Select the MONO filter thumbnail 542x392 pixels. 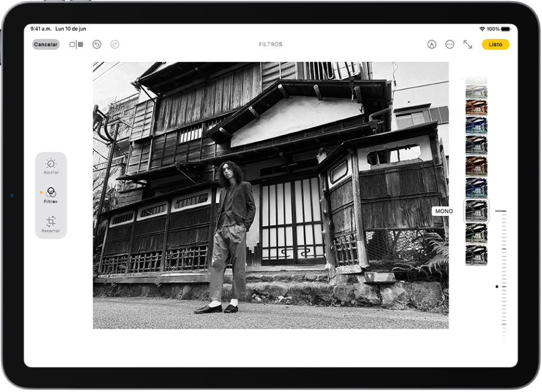point(476,211)
